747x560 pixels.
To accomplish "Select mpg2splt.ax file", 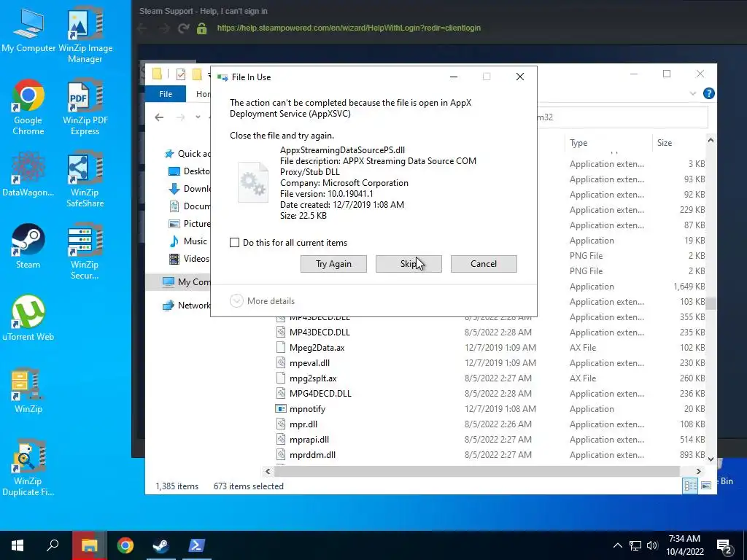I will (x=312, y=378).
